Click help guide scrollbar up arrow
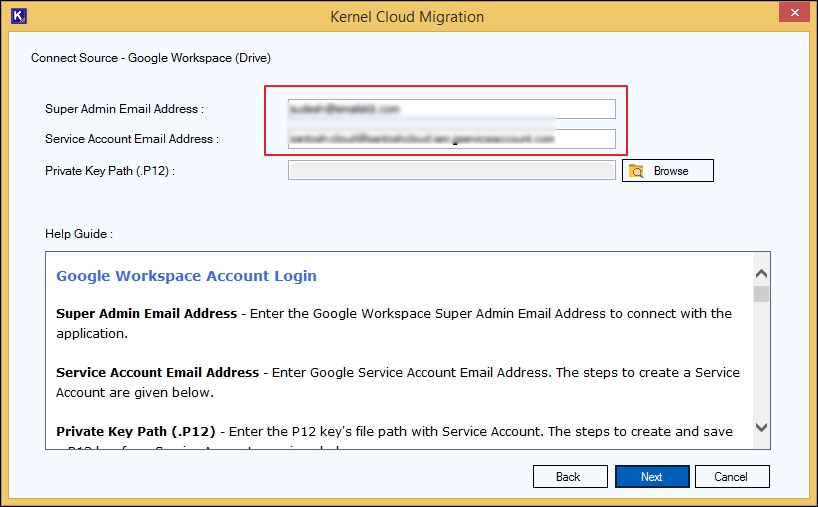Image resolution: width=818 pixels, height=507 pixels. point(761,273)
